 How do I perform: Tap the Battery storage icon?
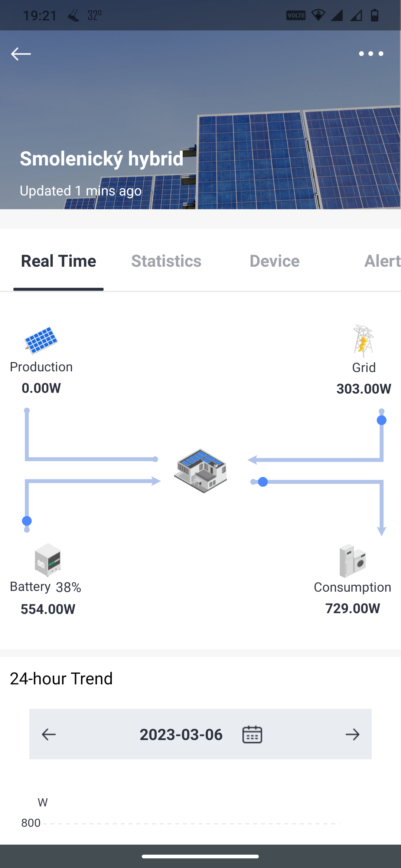pos(48,560)
